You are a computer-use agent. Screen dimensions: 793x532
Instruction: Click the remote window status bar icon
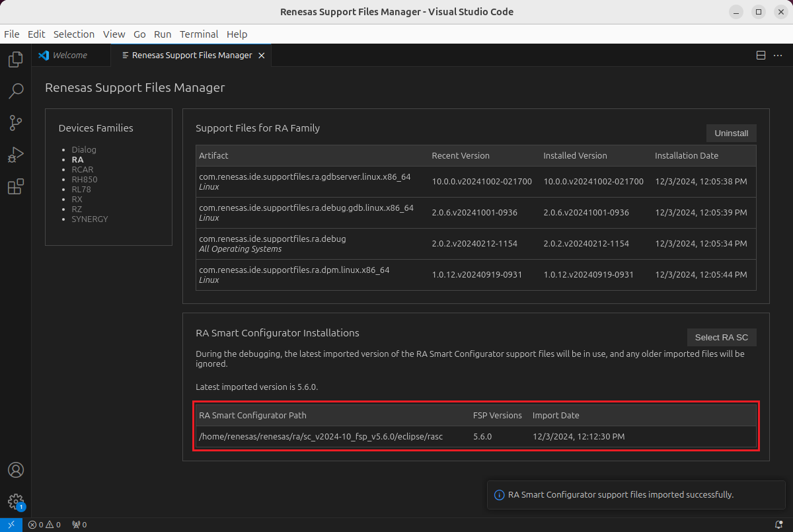coord(11,525)
